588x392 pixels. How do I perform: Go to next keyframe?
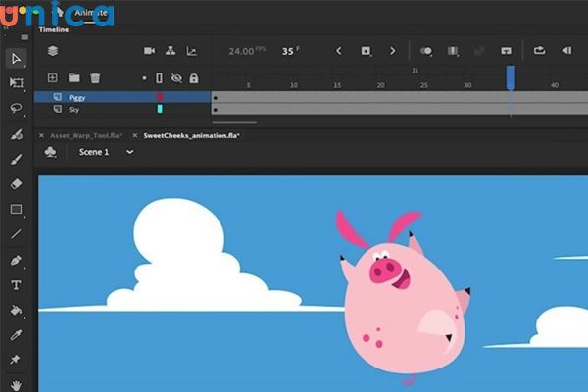pos(392,51)
